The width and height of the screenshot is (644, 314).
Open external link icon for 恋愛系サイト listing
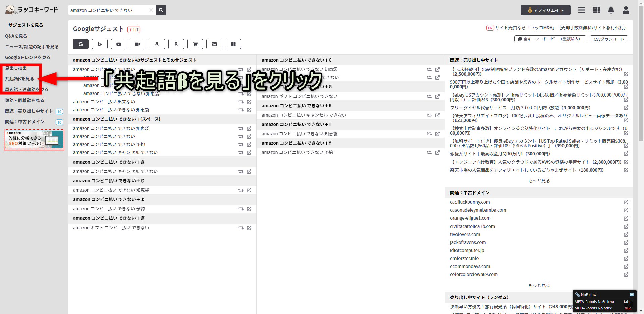(x=626, y=154)
